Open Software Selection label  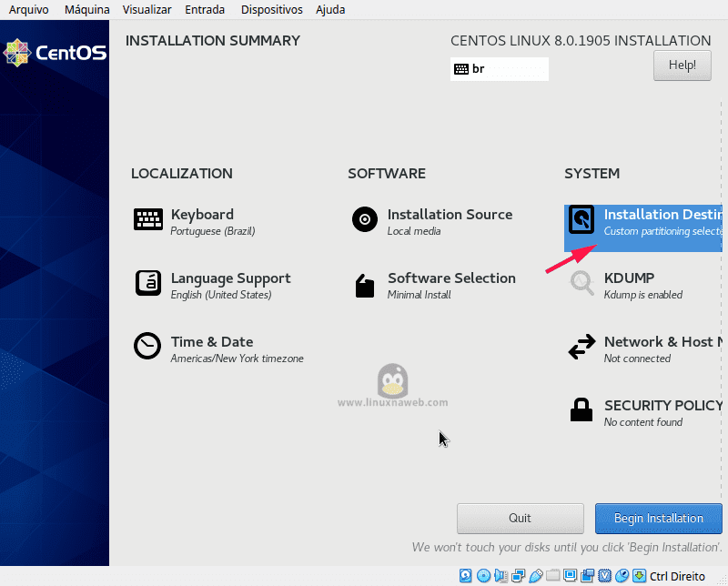(451, 278)
